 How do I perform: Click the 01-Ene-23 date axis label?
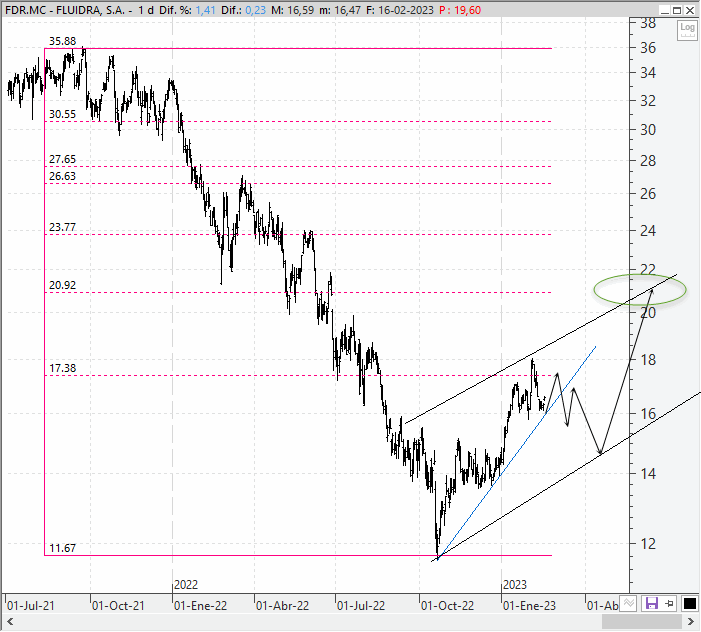pos(529,606)
